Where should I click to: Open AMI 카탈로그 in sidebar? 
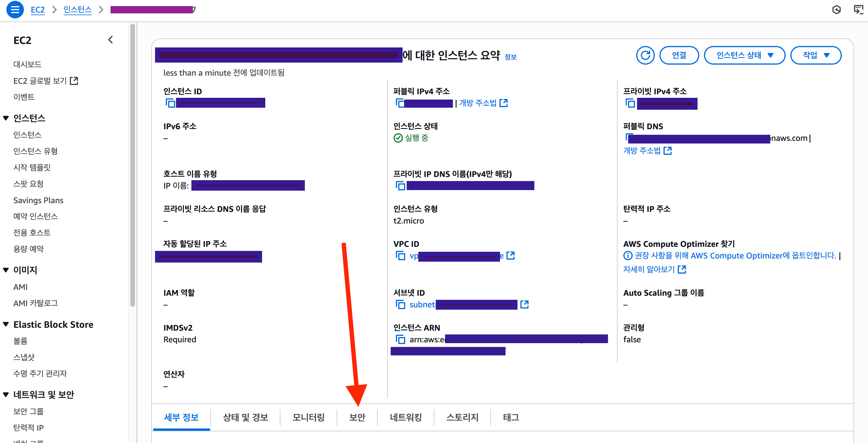click(35, 303)
